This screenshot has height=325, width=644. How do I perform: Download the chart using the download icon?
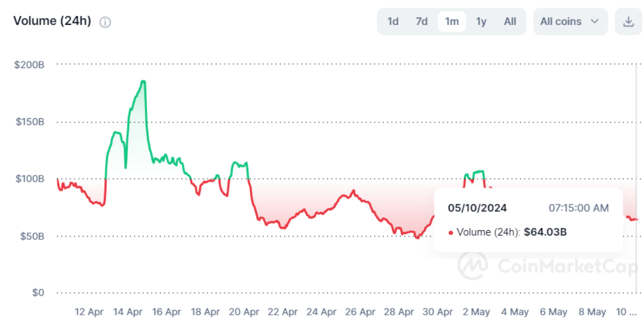(628, 22)
